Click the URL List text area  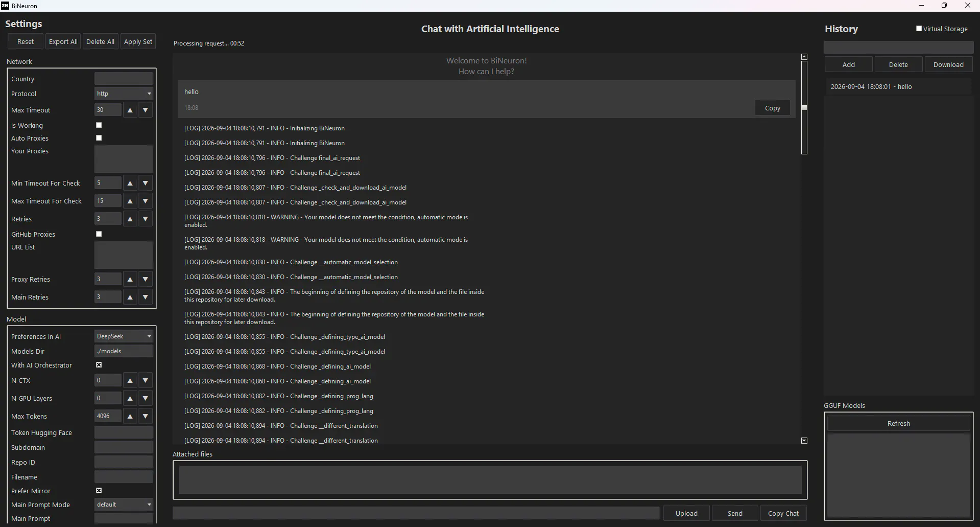124,255
